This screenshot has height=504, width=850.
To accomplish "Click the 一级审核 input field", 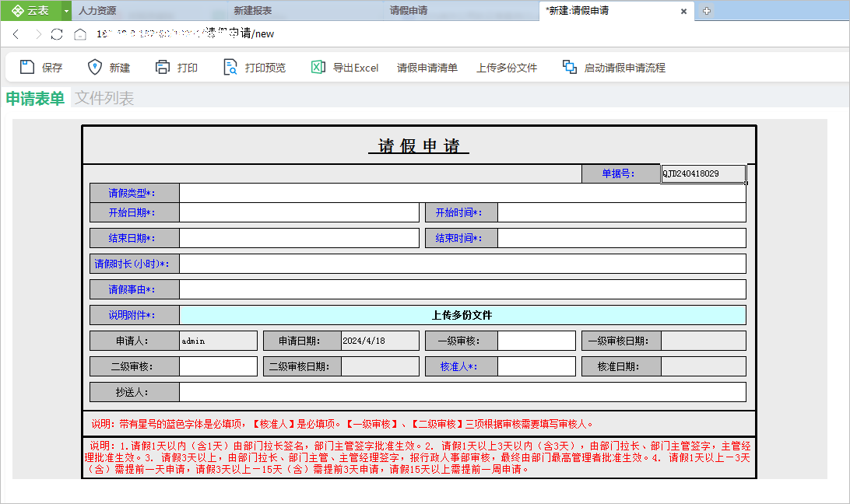I will coord(536,341).
